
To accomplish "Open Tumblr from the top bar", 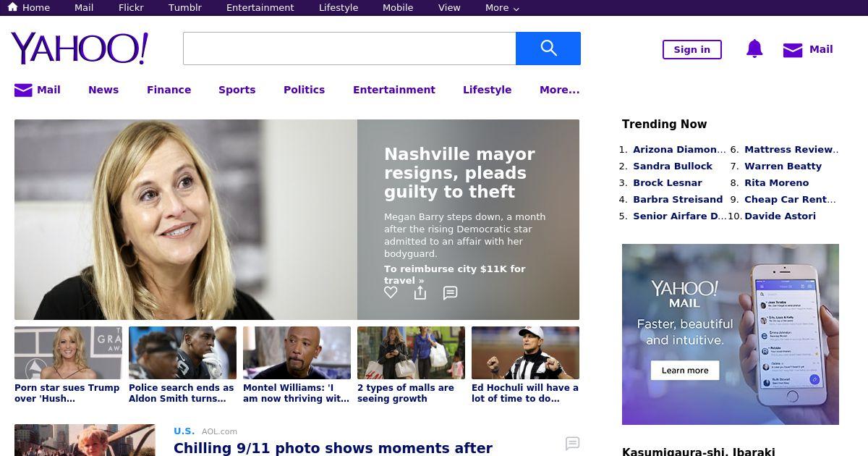I will point(185,8).
